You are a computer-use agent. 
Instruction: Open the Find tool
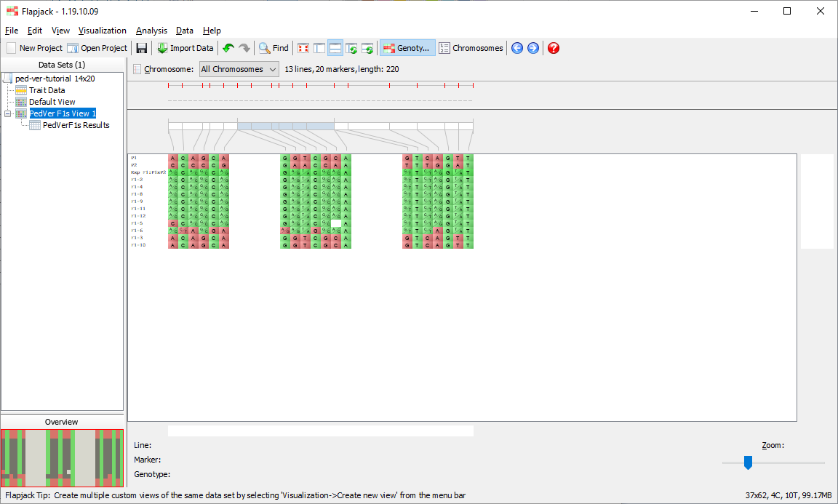[274, 48]
